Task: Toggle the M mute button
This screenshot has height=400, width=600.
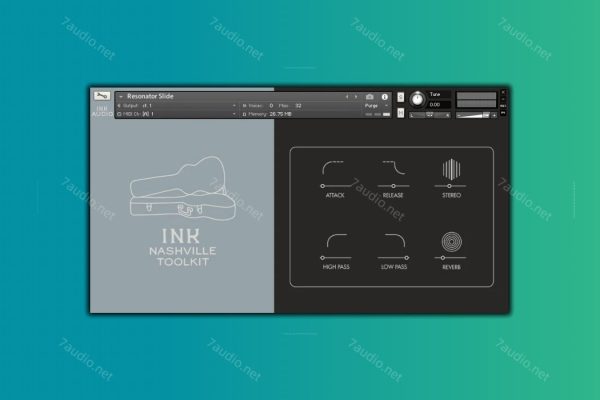Action: (x=401, y=113)
